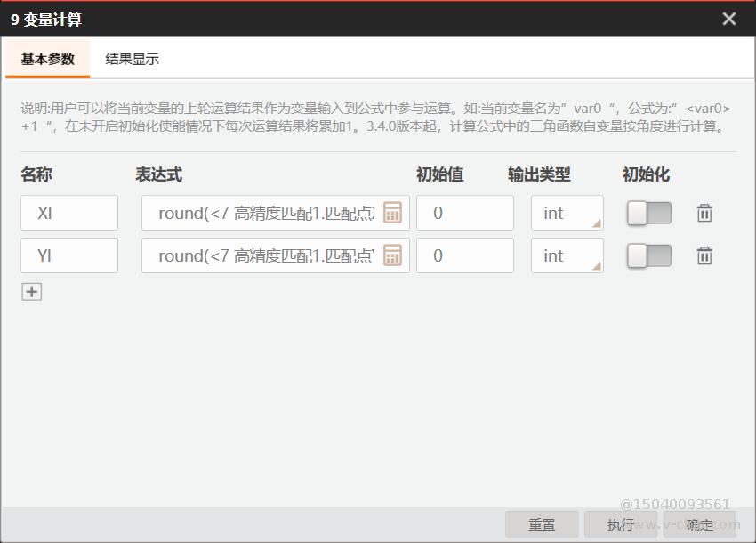The image size is (756, 543).
Task: Click the 执行 button
Action: [621, 524]
